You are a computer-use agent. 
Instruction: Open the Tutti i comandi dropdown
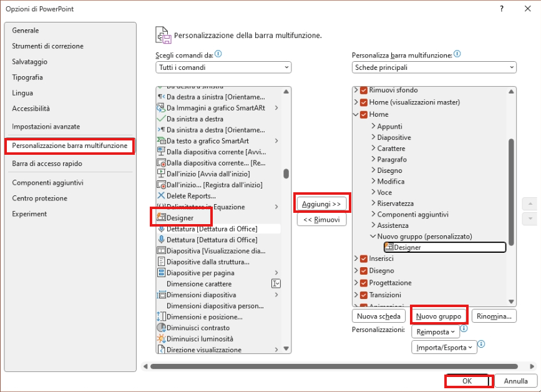pyautogui.click(x=223, y=67)
